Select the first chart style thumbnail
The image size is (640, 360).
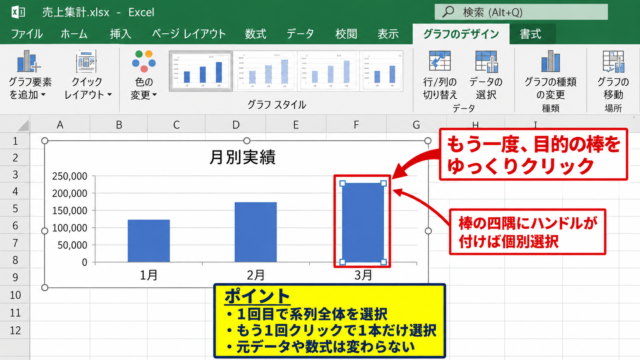tap(201, 71)
